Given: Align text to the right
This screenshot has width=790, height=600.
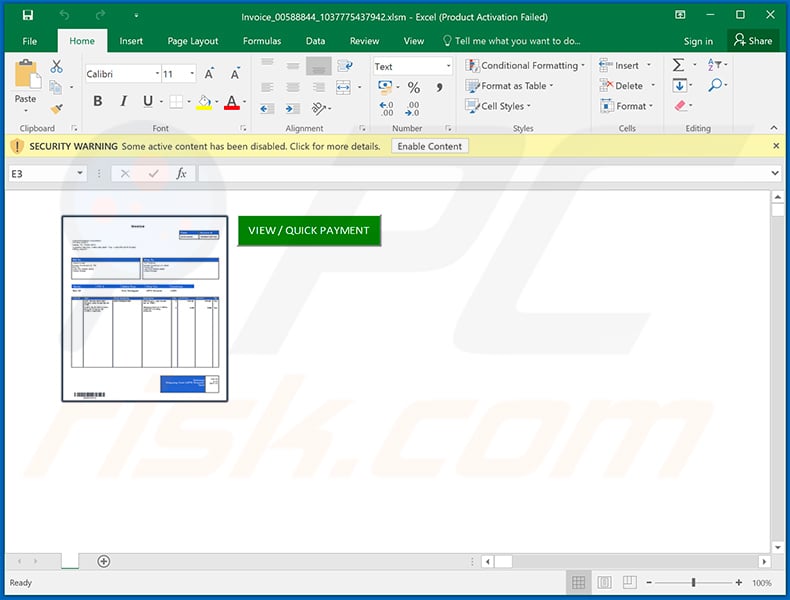Looking at the screenshot, I should (x=318, y=87).
